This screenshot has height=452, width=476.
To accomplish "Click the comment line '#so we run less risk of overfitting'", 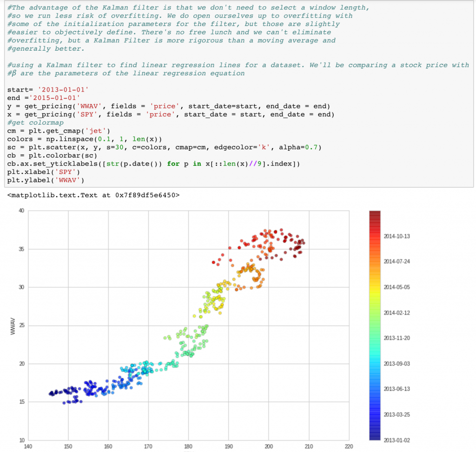I will (x=180, y=16).
